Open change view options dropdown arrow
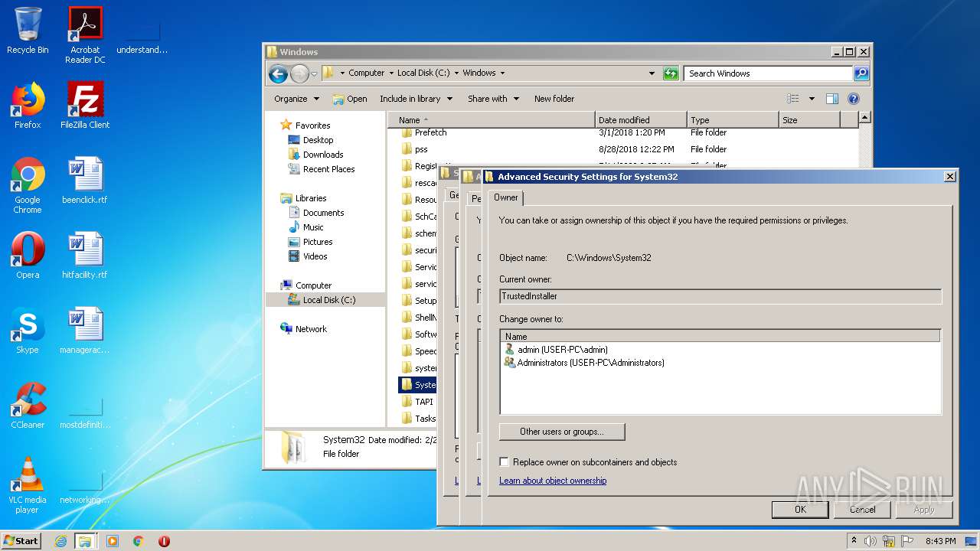This screenshot has width=980, height=551. coord(812,99)
